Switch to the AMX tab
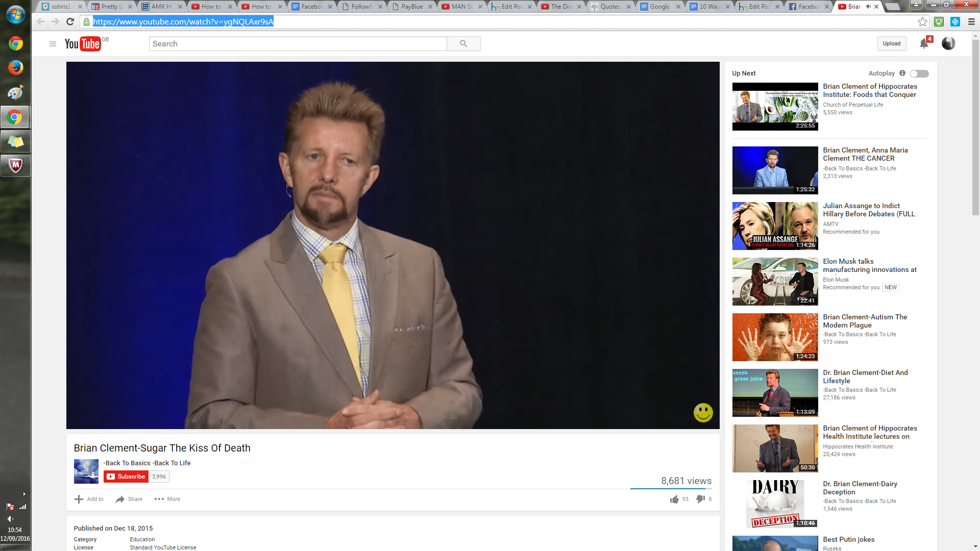 point(162,7)
